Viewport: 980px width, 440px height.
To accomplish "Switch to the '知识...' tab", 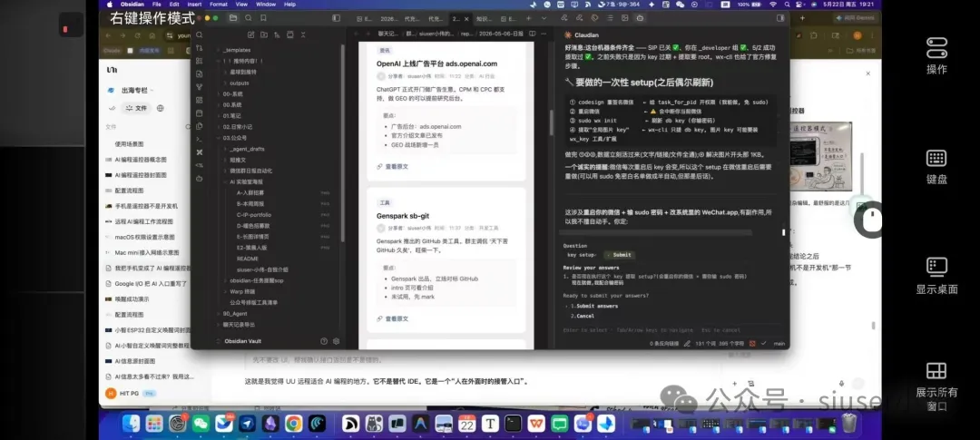I will pyautogui.click(x=485, y=19).
